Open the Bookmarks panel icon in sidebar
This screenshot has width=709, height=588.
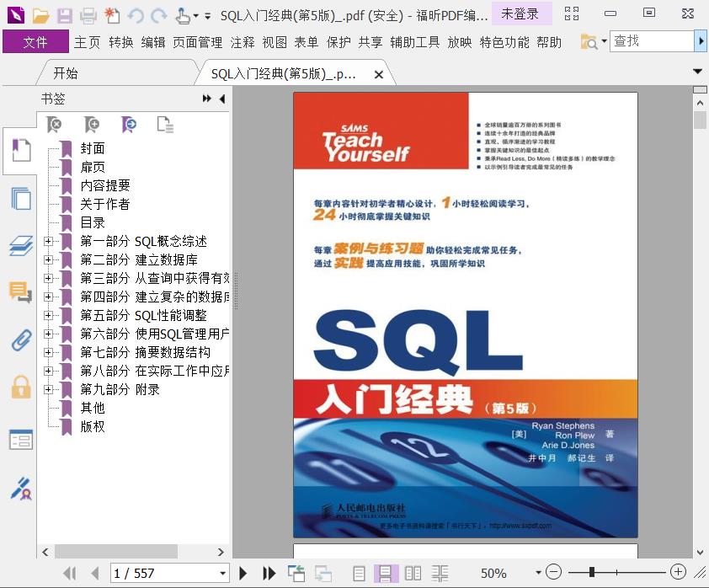click(21, 151)
